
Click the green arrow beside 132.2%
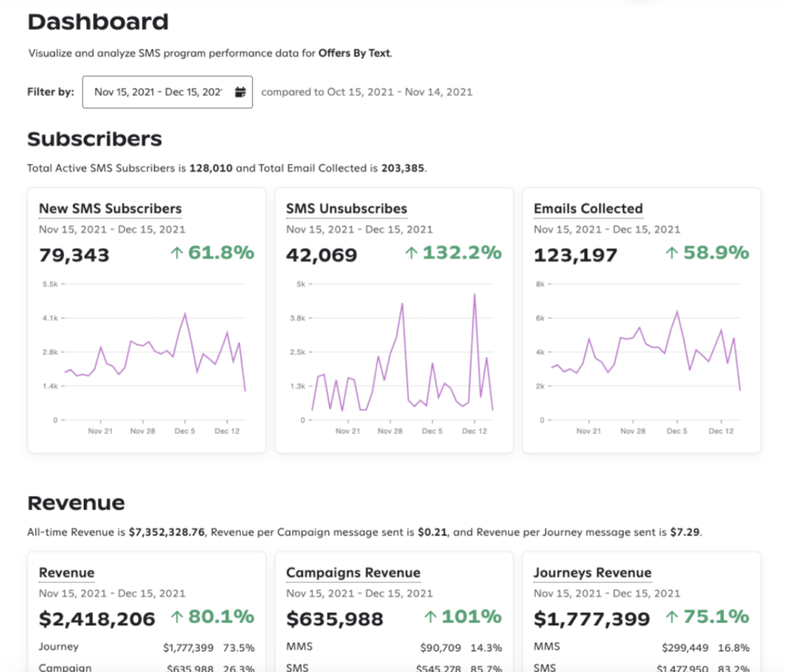[411, 253]
